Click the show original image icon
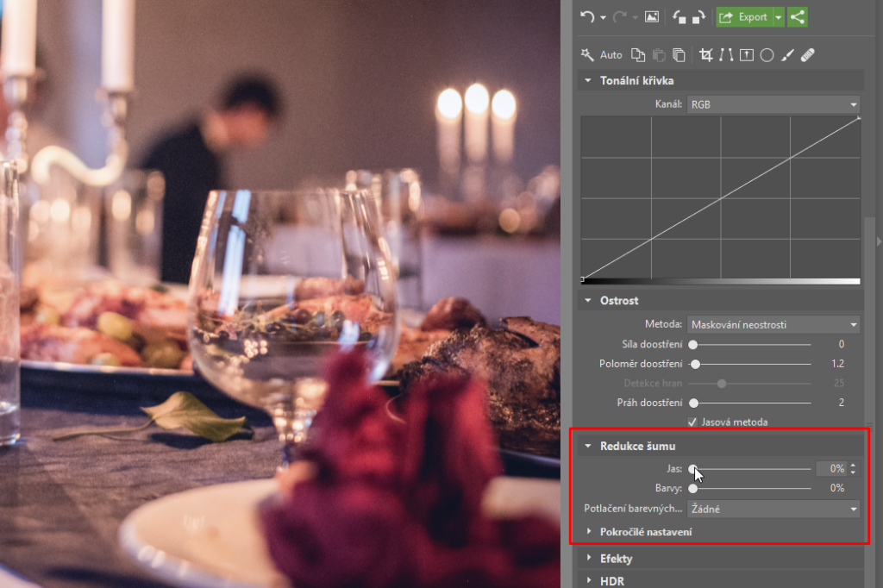 tap(652, 17)
